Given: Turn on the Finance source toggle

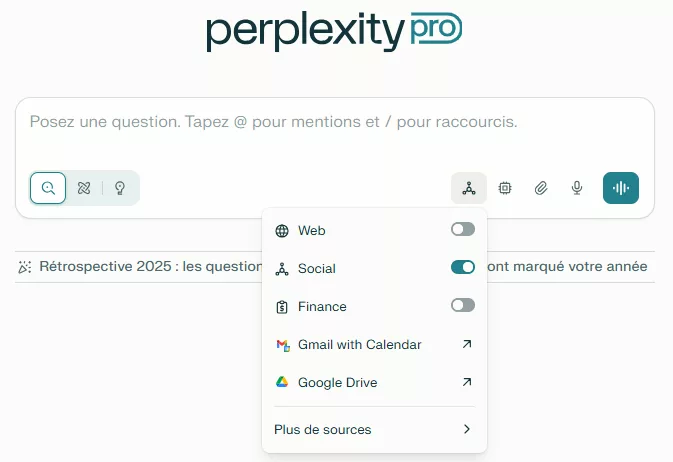Looking at the screenshot, I should click(462, 306).
